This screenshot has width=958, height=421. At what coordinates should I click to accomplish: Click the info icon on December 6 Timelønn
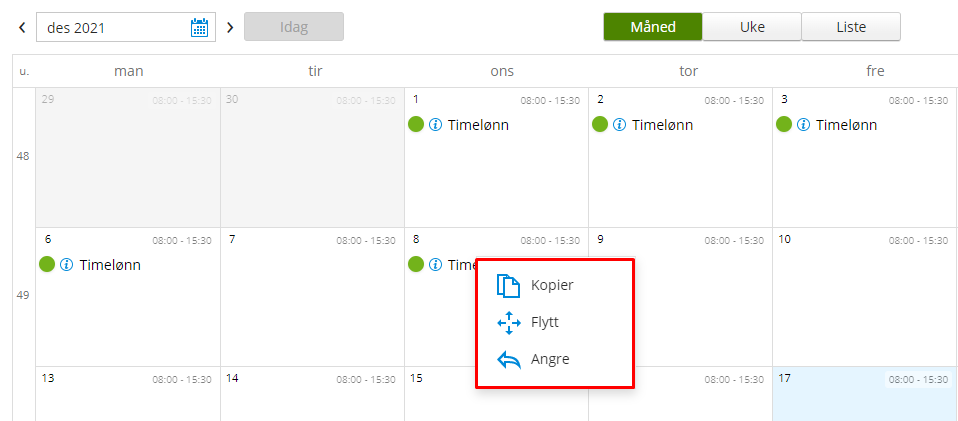pyautogui.click(x=67, y=265)
